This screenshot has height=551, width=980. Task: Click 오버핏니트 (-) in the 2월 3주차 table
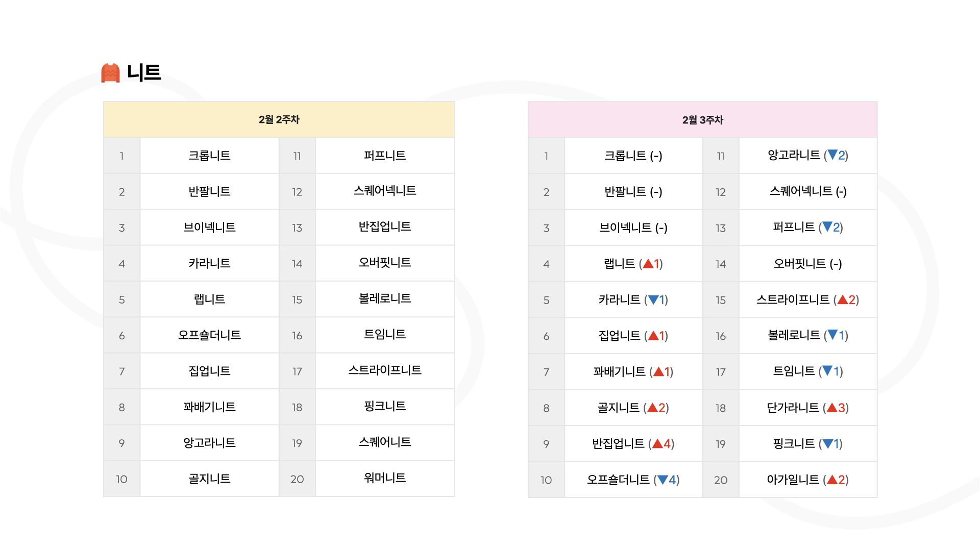[x=808, y=263]
